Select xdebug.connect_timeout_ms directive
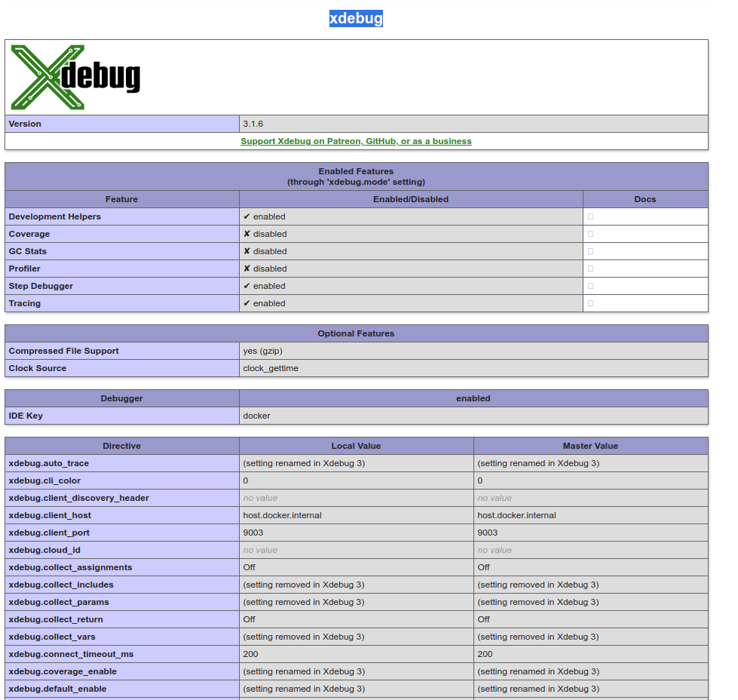The height and width of the screenshot is (700, 738). click(71, 654)
